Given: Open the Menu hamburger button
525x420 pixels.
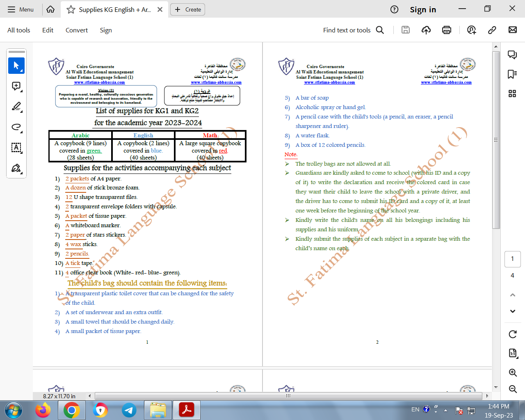Looking at the screenshot, I should [21, 9].
